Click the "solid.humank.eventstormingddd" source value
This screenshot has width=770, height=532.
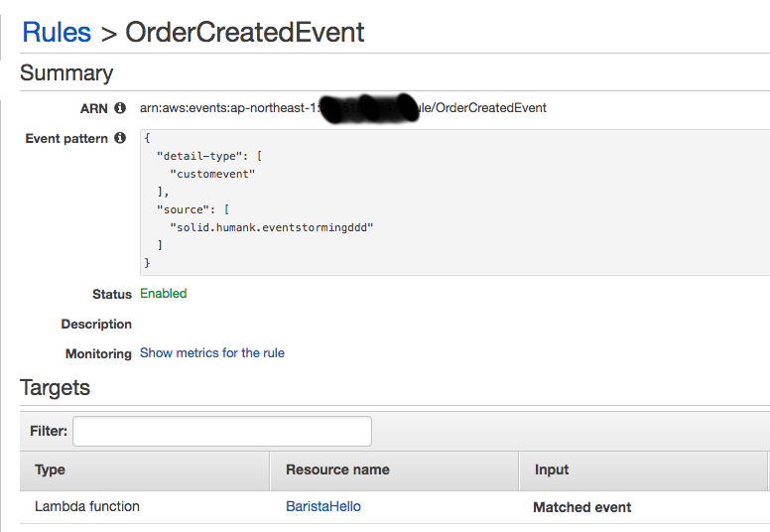272,227
